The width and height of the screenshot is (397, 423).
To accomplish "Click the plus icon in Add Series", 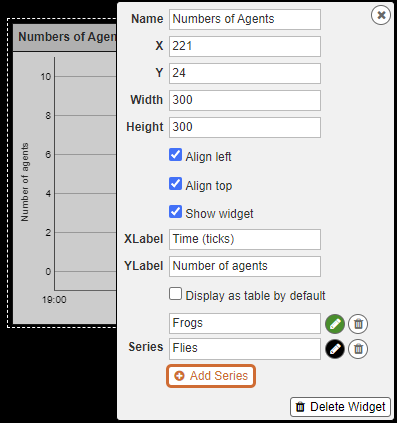I will [179, 376].
